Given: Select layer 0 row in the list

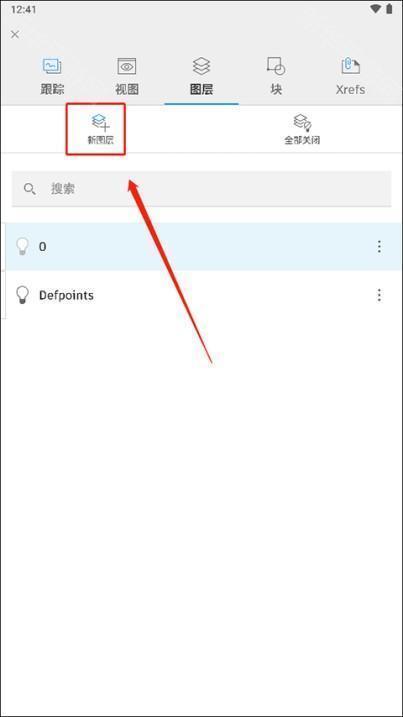Looking at the screenshot, I should [201, 246].
